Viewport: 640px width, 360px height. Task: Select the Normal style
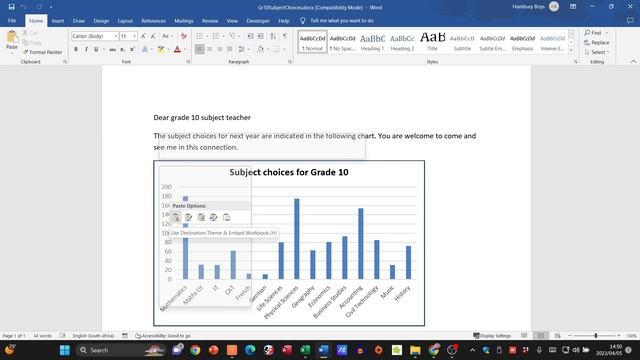(x=312, y=42)
